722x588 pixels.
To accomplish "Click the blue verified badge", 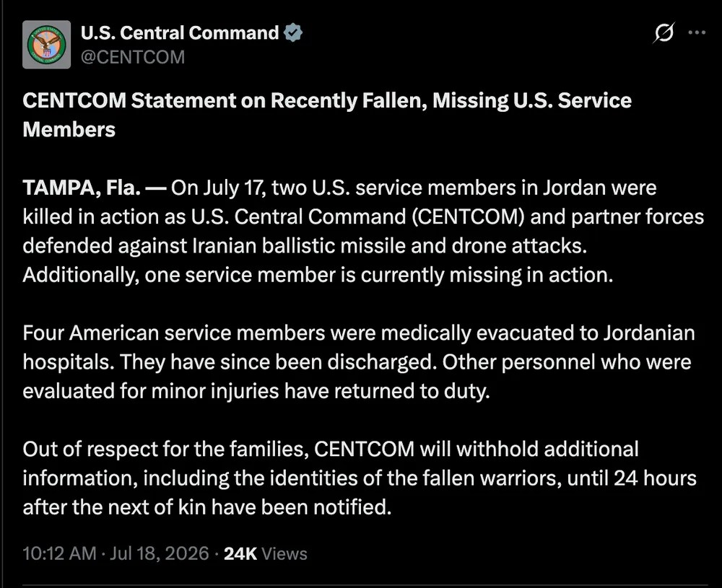I will point(293,32).
